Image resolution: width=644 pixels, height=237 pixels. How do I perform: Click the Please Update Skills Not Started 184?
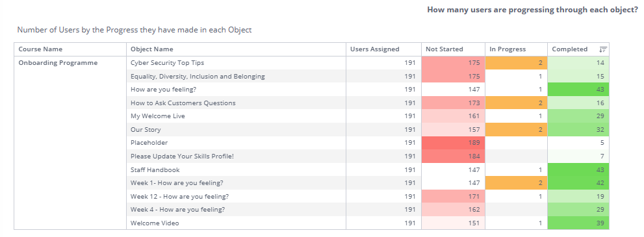[453, 156]
